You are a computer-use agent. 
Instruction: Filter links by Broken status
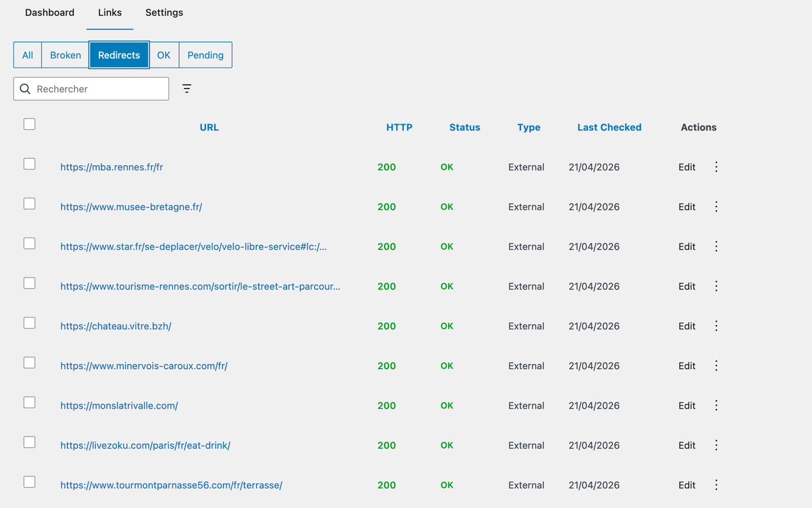(65, 55)
